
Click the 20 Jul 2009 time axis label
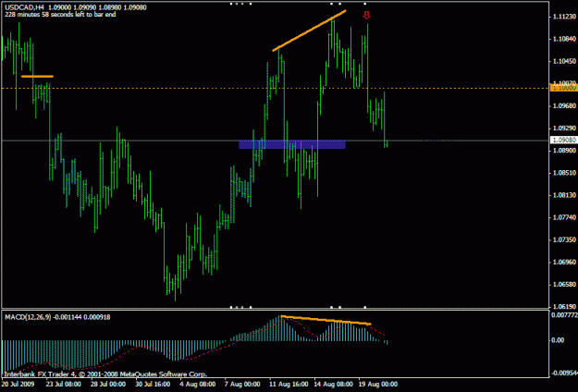18,385
